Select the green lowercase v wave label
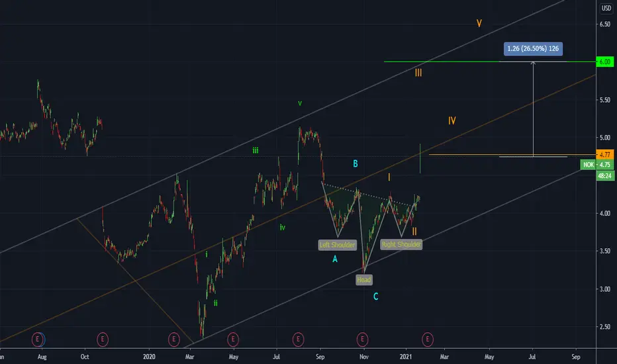This screenshot has height=364, width=617. [300, 103]
